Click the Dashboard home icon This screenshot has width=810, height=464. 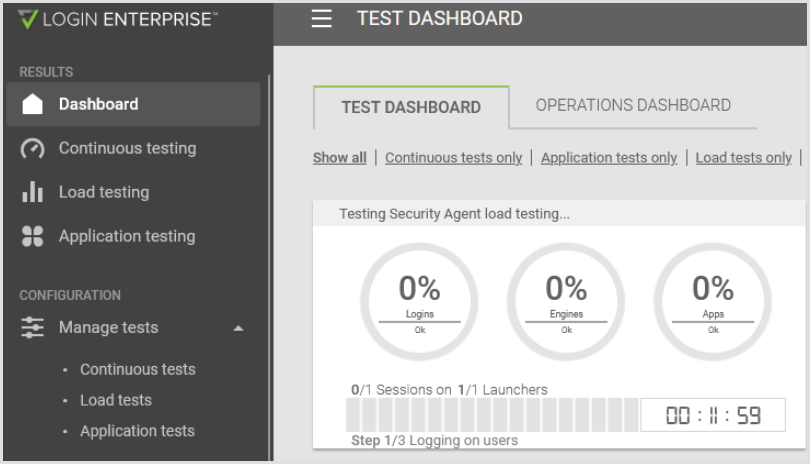(33, 104)
